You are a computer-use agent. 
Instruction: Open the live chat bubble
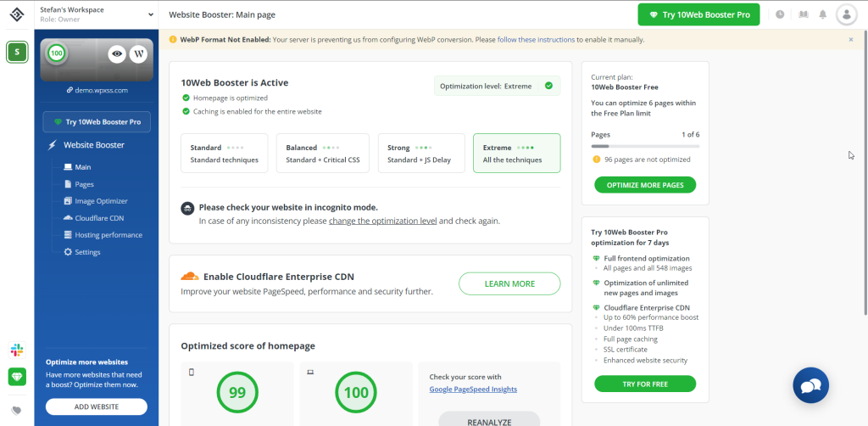[810, 385]
